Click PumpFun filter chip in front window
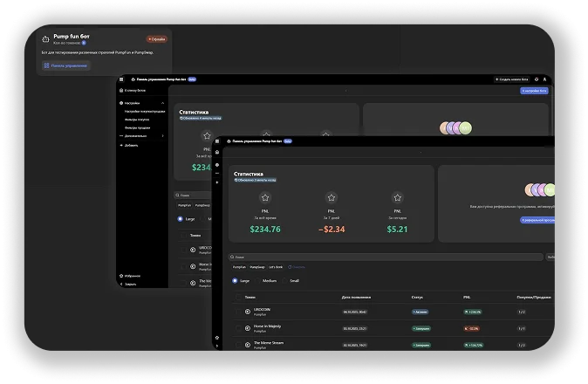This screenshot has width=588, height=384. [x=239, y=267]
